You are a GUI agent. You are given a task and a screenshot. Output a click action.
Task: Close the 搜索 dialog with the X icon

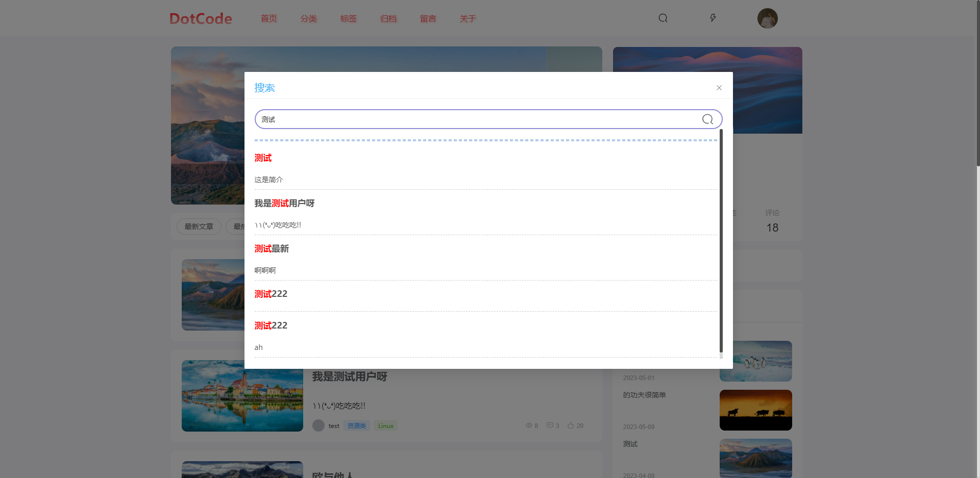point(719,88)
